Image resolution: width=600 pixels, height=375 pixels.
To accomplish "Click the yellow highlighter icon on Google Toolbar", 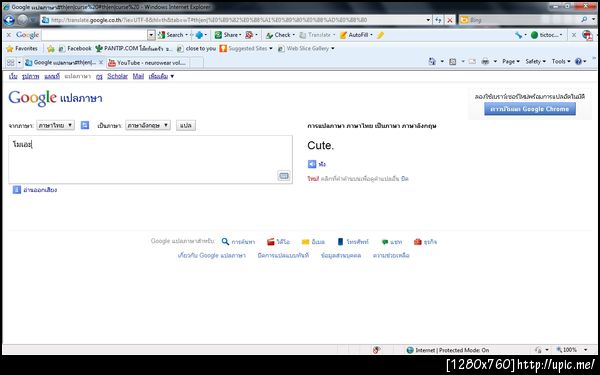I will tap(380, 35).
